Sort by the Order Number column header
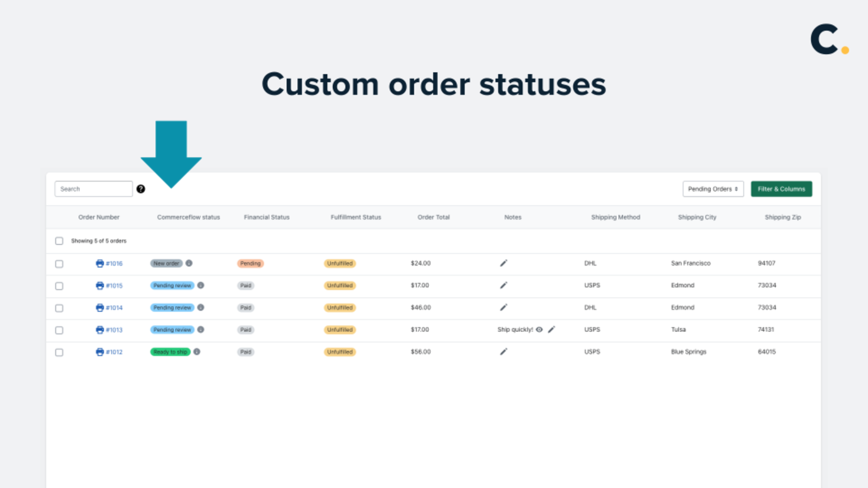Screen dimensions: 868x488 click(x=99, y=217)
